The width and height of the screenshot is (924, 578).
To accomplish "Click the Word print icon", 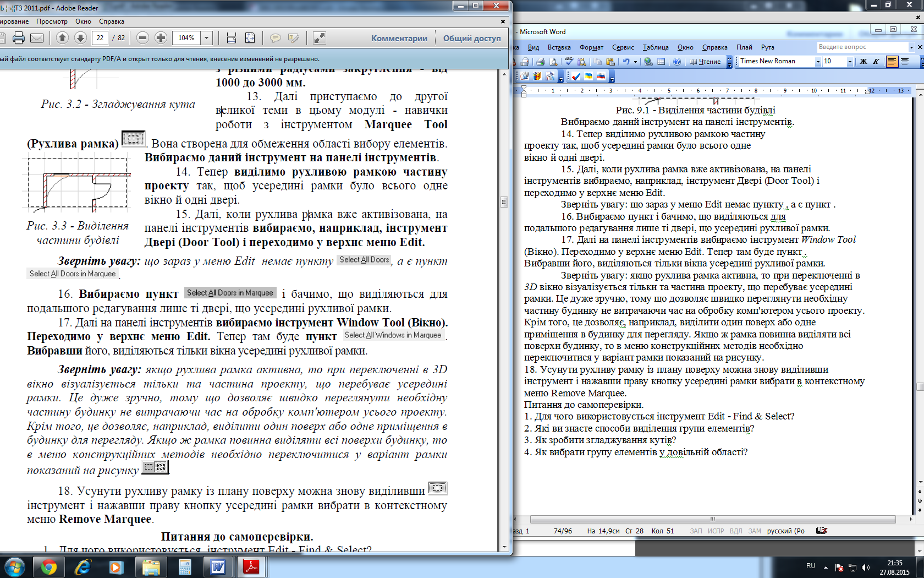I will point(540,62).
